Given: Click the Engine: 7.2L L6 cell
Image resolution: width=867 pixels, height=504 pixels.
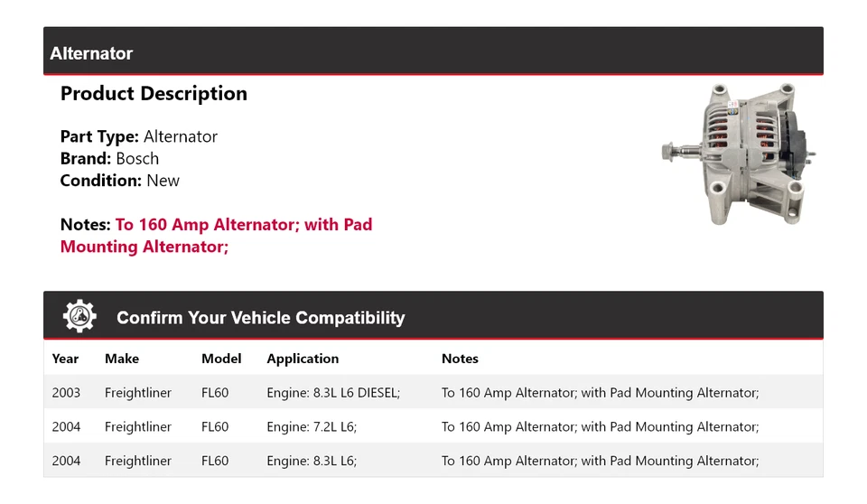Looking at the screenshot, I should pyautogui.click(x=312, y=426).
